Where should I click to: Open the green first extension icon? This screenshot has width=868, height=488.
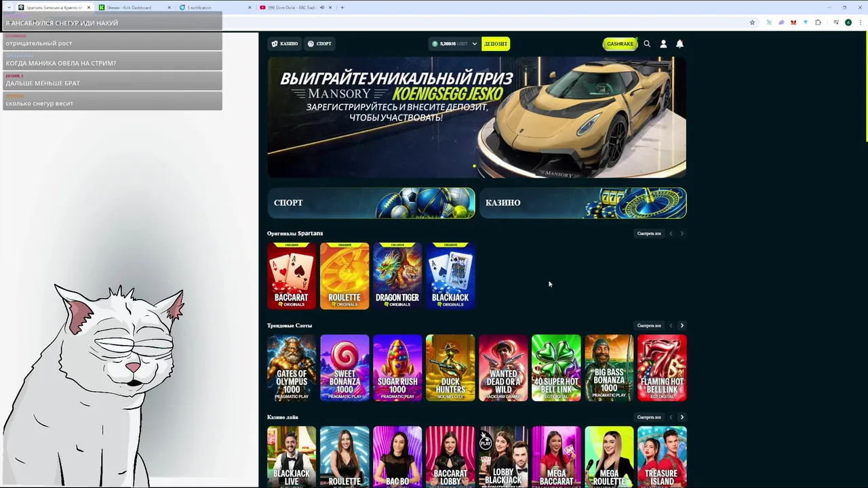point(769,22)
